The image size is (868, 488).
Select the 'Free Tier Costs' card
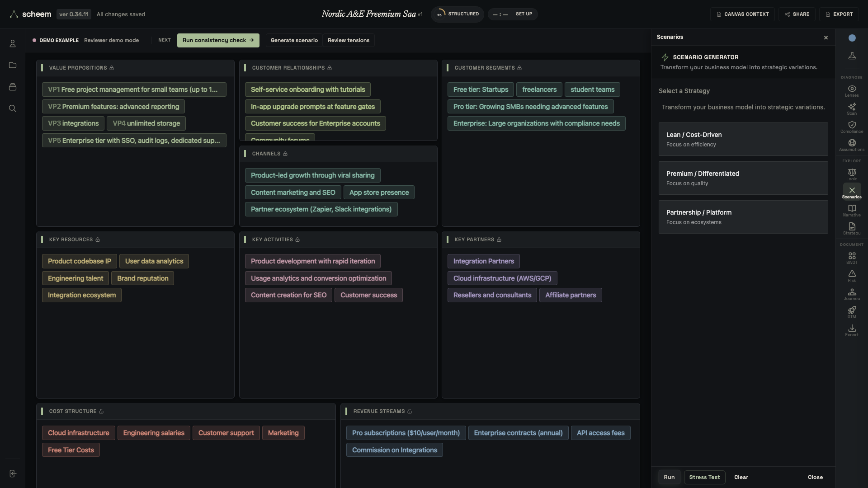click(71, 450)
